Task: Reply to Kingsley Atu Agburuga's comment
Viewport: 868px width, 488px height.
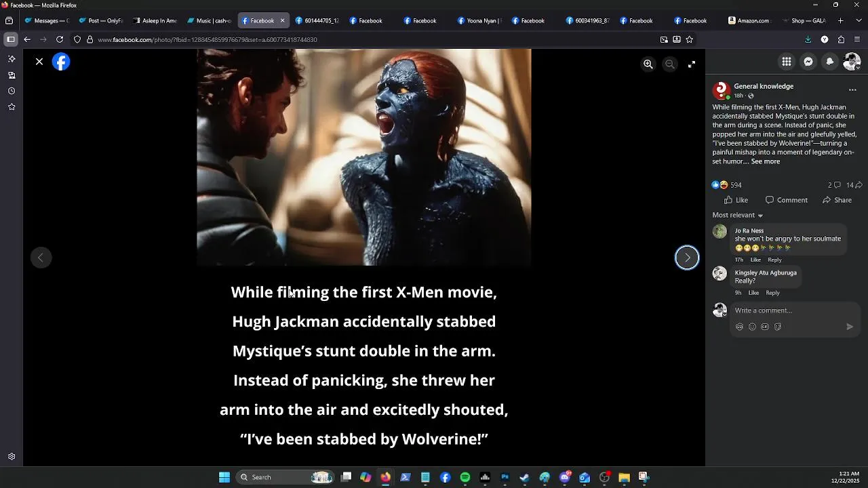Action: (x=772, y=293)
